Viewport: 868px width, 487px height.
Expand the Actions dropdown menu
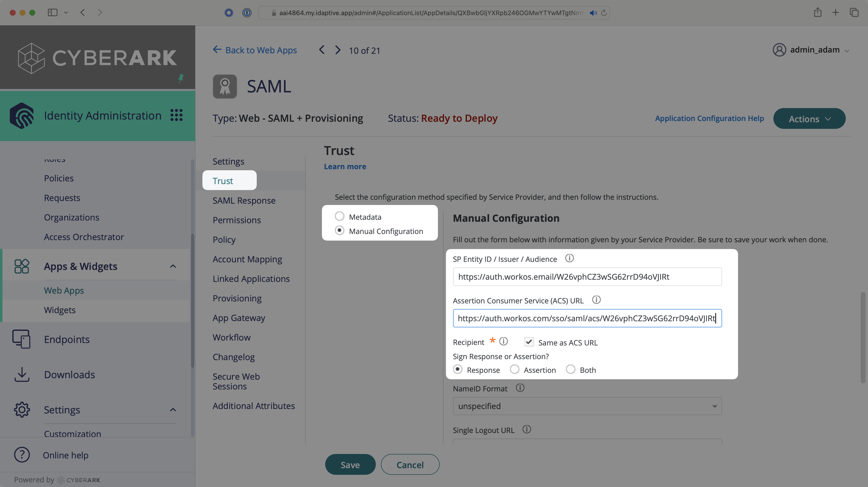coord(809,119)
